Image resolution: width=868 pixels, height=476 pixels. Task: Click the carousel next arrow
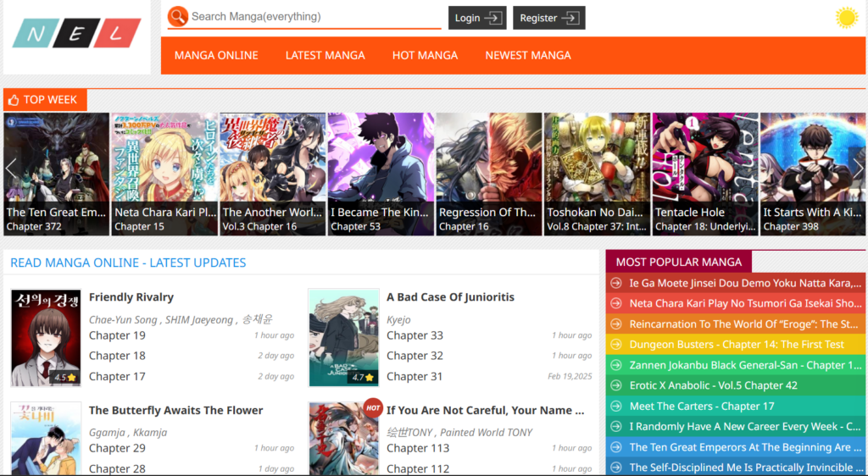[858, 169]
